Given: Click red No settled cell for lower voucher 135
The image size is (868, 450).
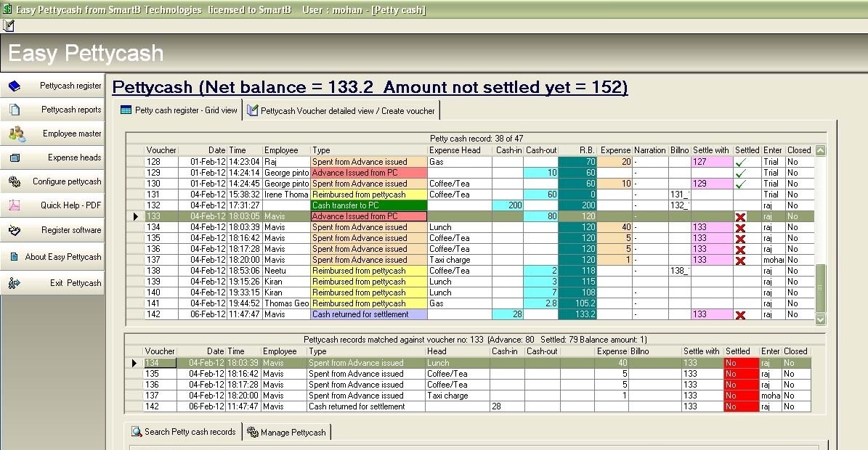Looking at the screenshot, I should coord(741,375).
